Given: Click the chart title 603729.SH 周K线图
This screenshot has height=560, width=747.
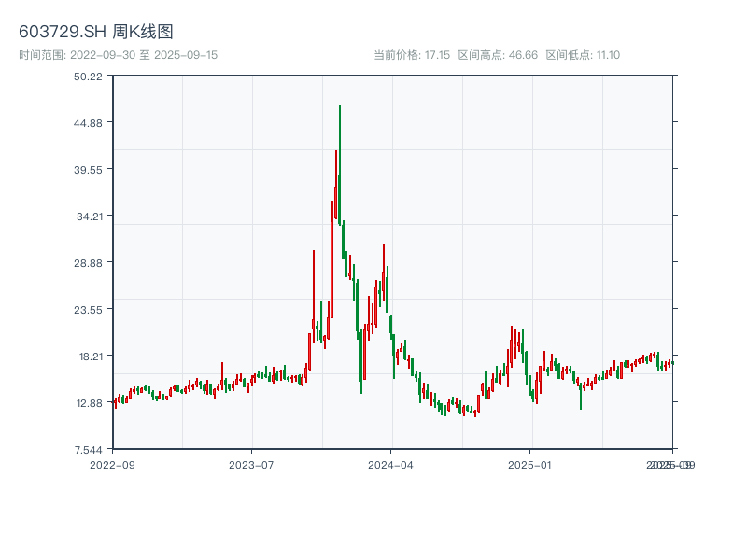Looking at the screenshot, I should coord(96,32).
